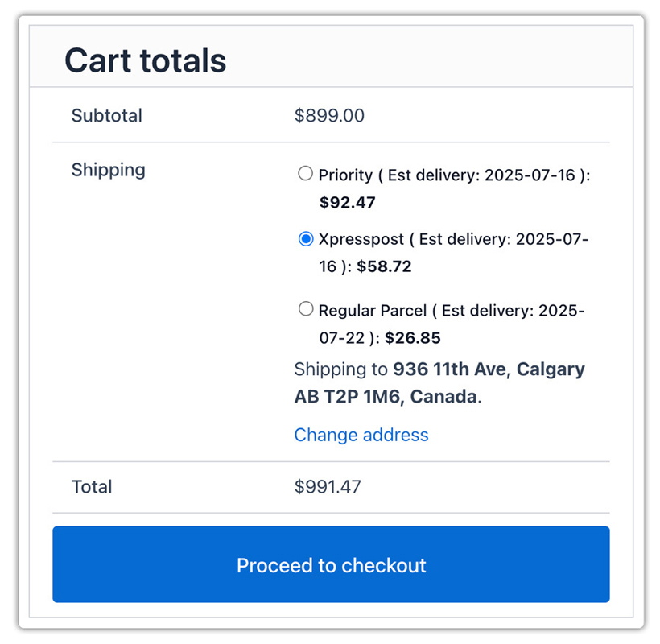Select the $899.00 subtotal amount
This screenshot has width=660, height=644.
[329, 115]
